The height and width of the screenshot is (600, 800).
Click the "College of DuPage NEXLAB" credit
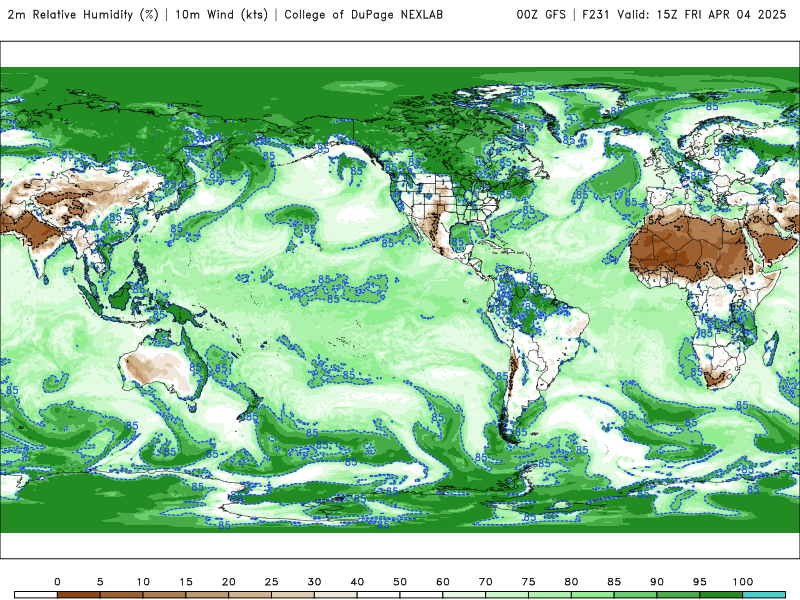363,15
